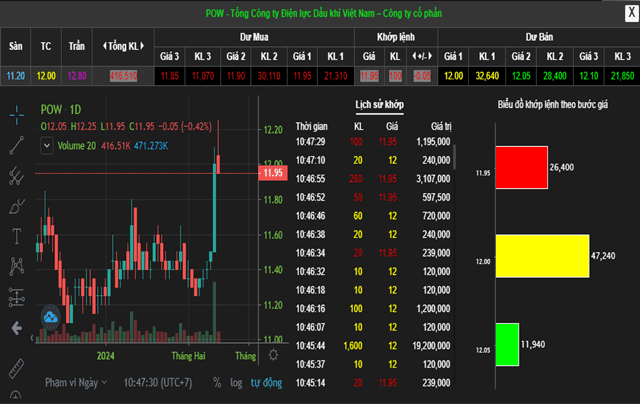Click the Volume 20 indicator label
The image size is (640, 404).
tap(77, 146)
